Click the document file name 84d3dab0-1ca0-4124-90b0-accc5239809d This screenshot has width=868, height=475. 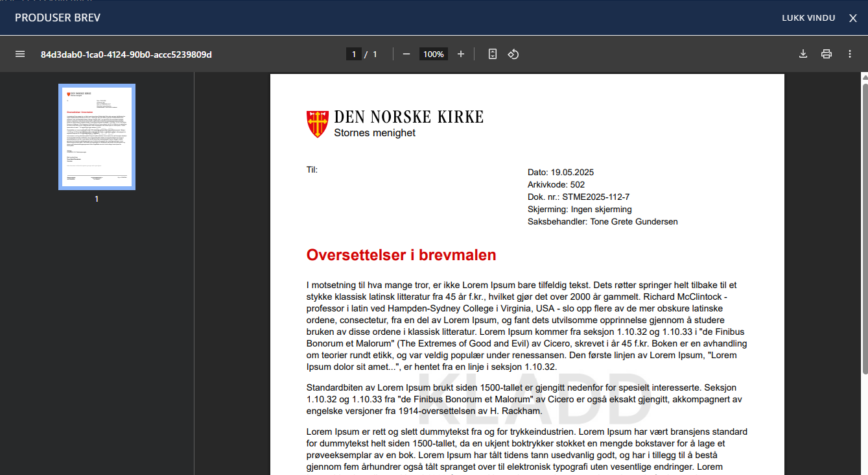[126, 54]
